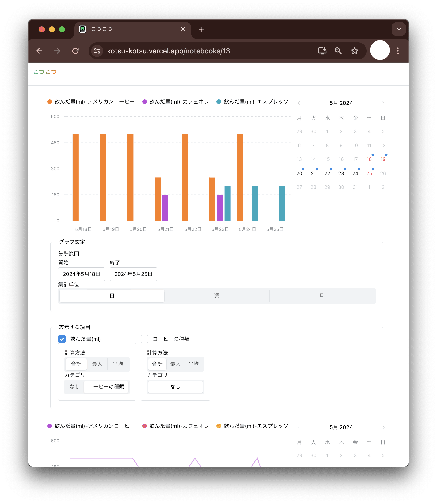Toggle purple カフェオレ legend in bar chart

[176, 102]
